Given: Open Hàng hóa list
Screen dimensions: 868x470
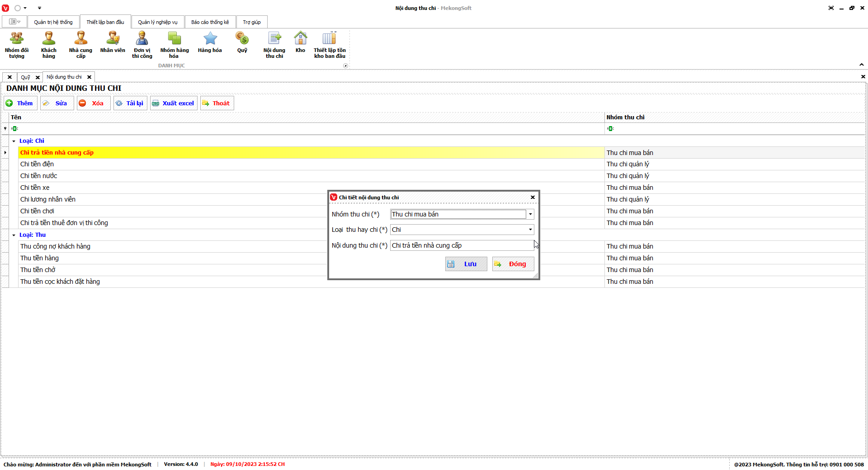Looking at the screenshot, I should click(210, 42).
